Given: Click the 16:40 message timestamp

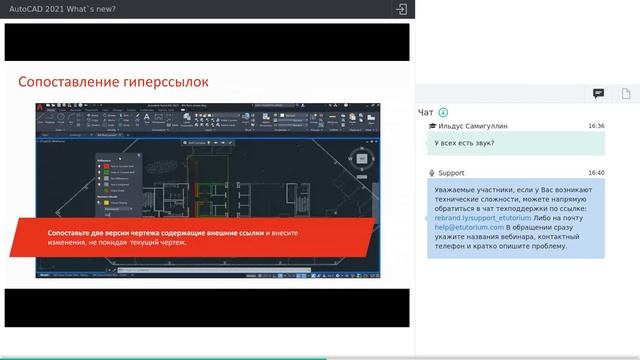Looking at the screenshot, I should [x=596, y=173].
